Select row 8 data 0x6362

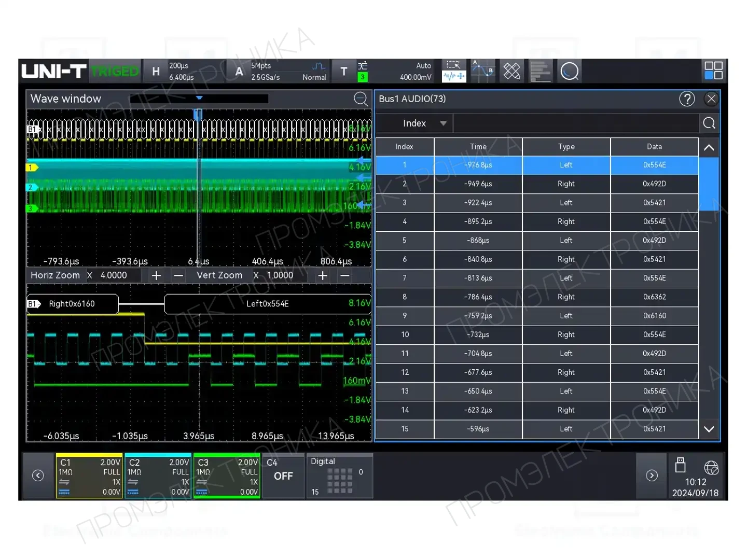click(537, 297)
